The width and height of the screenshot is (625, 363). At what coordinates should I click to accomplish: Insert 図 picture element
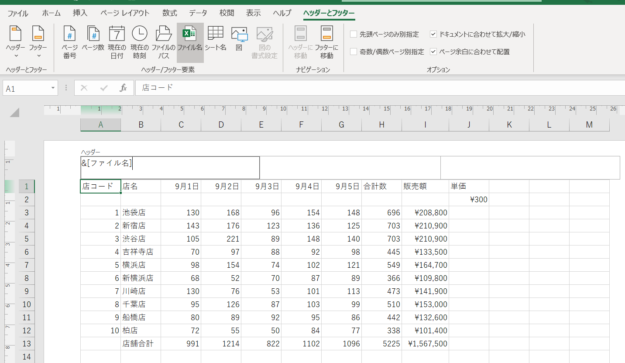239,38
